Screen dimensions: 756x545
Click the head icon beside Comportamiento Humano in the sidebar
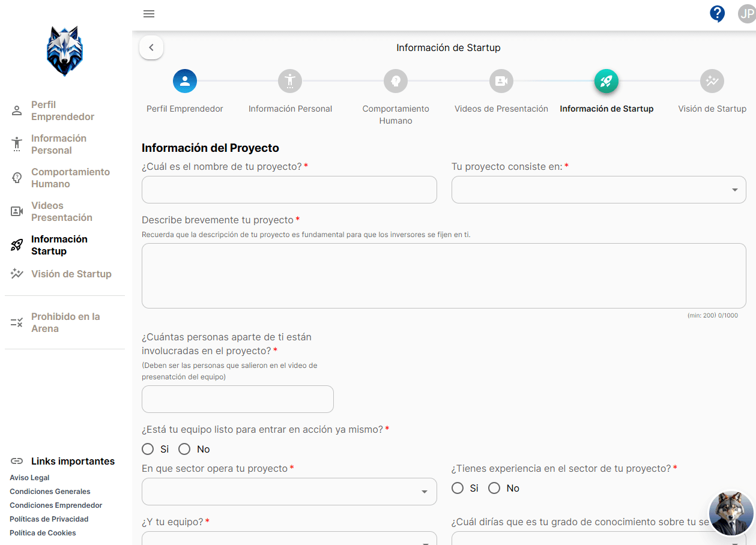pyautogui.click(x=17, y=178)
